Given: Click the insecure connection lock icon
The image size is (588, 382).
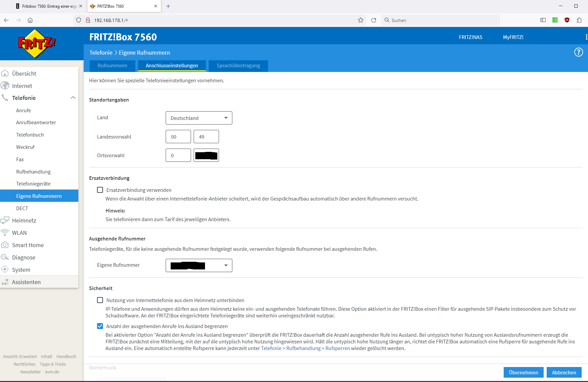Looking at the screenshot, I should [88, 20].
